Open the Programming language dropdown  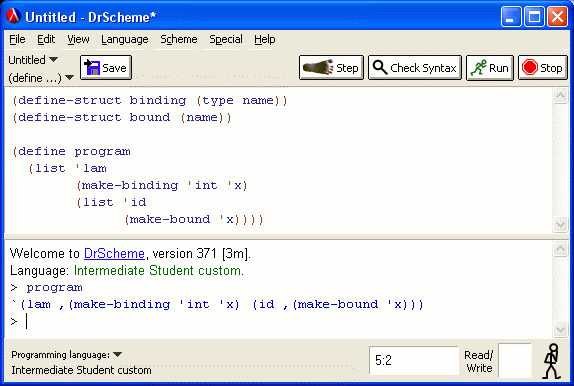click(x=67, y=355)
